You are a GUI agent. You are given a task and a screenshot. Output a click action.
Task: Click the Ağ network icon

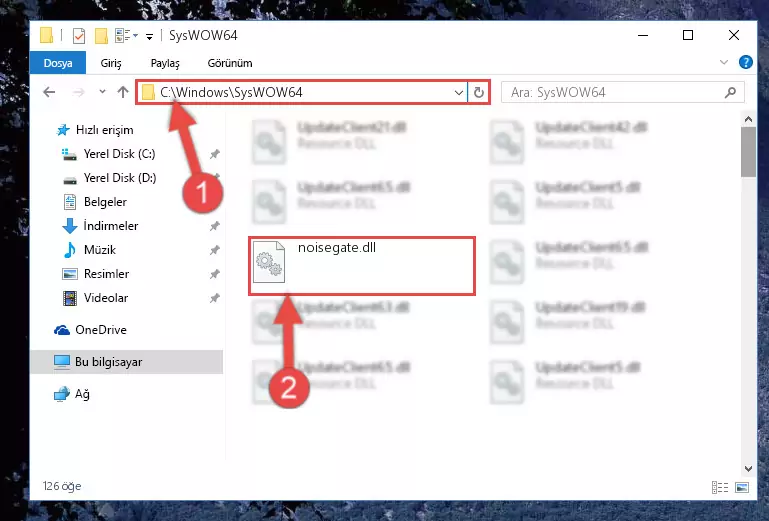[62, 394]
